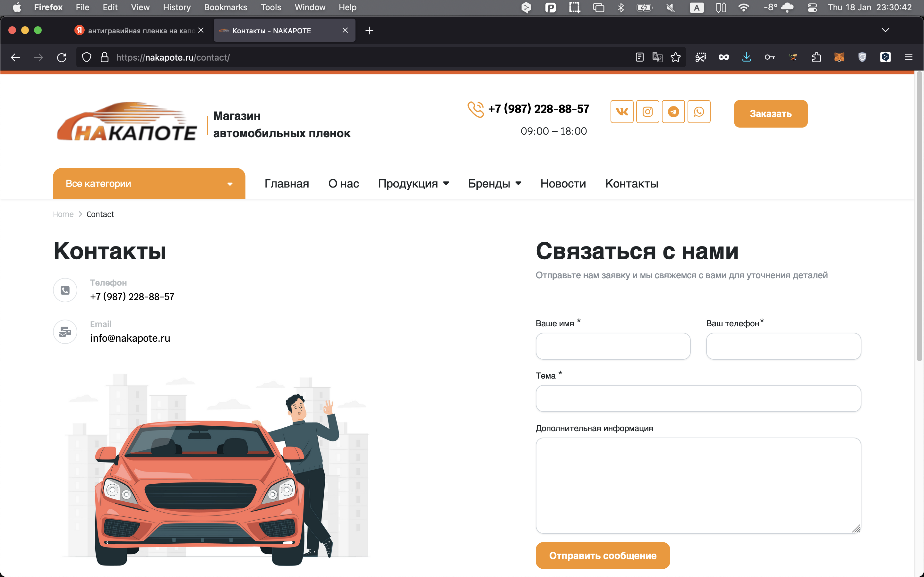Bookmark this page with the star icon
The width and height of the screenshot is (924, 577).
[675, 57]
